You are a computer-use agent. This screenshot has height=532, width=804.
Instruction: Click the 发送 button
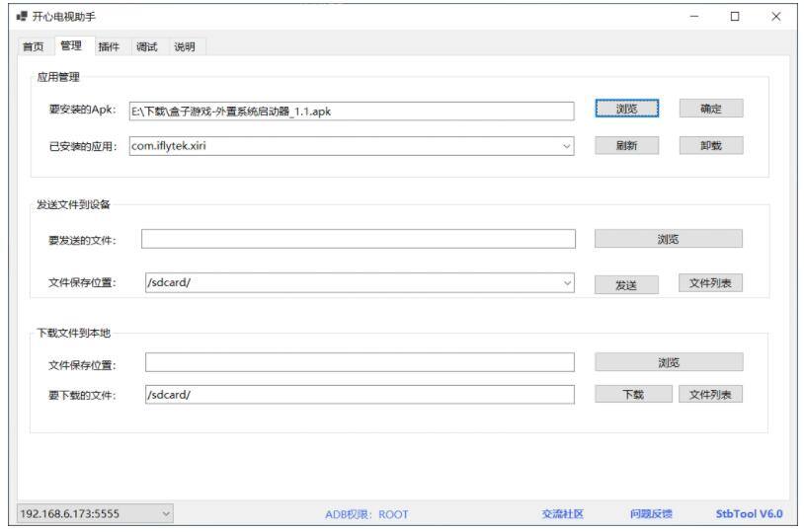pyautogui.click(x=626, y=285)
